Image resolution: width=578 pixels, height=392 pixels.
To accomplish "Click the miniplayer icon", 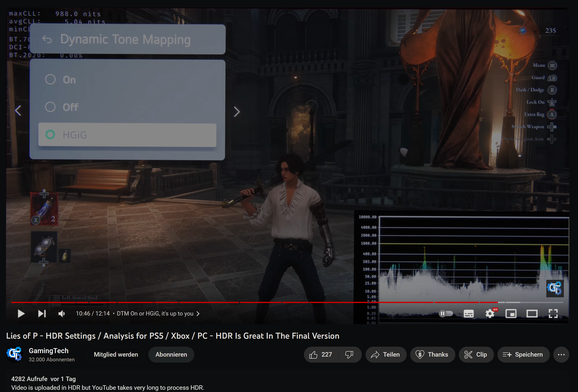I will [511, 313].
